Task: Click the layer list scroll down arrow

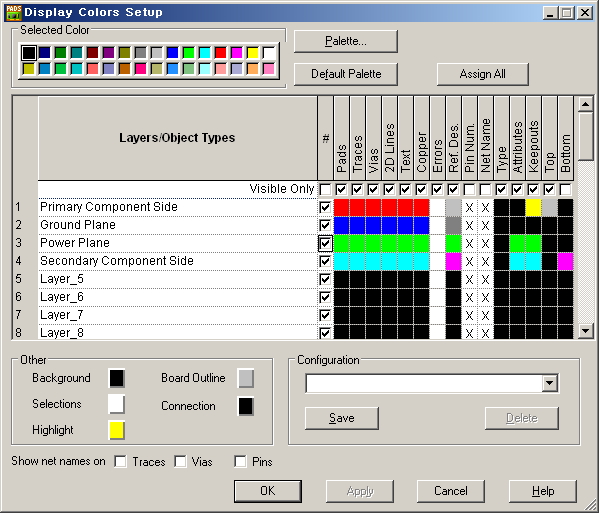Action: coord(586,331)
